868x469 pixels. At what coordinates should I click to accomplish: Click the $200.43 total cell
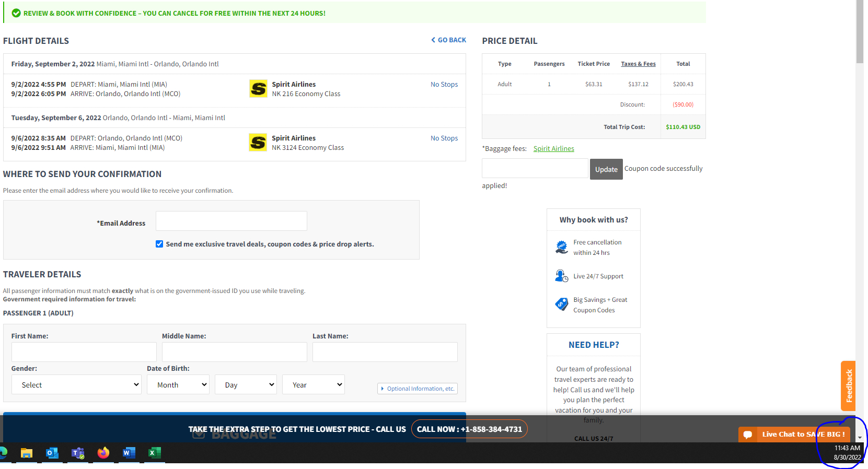(683, 84)
